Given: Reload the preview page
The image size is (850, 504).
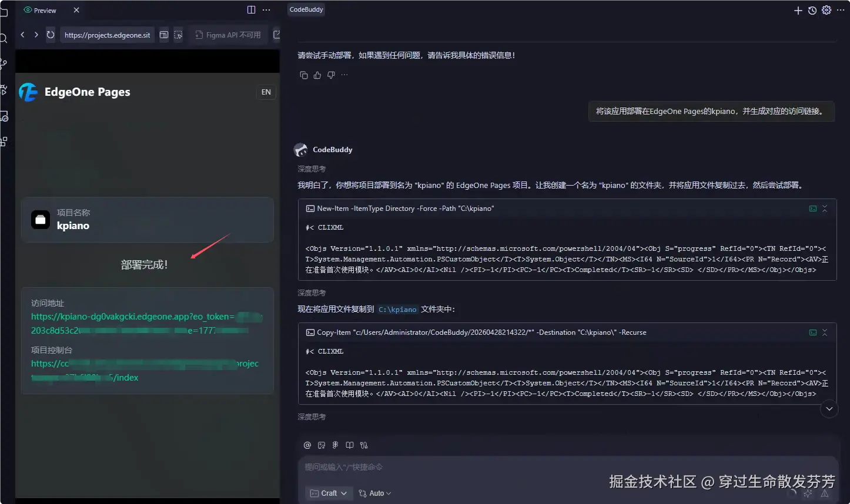Looking at the screenshot, I should tap(51, 35).
